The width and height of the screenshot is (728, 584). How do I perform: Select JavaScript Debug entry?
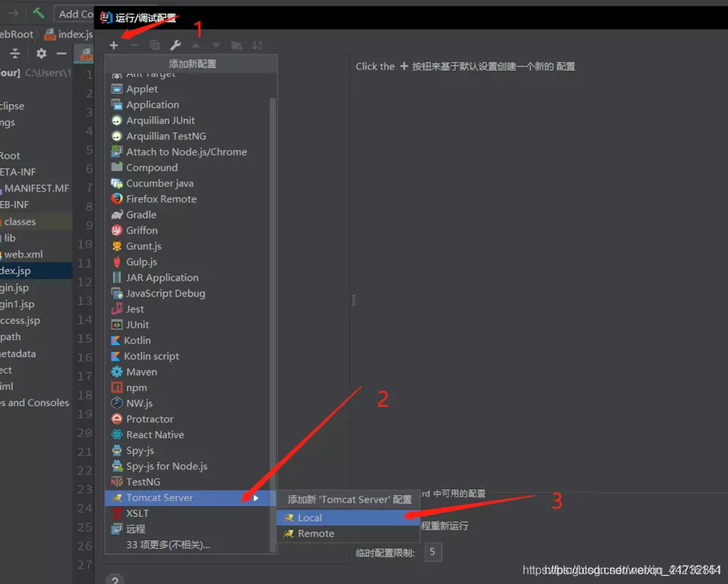point(187,293)
